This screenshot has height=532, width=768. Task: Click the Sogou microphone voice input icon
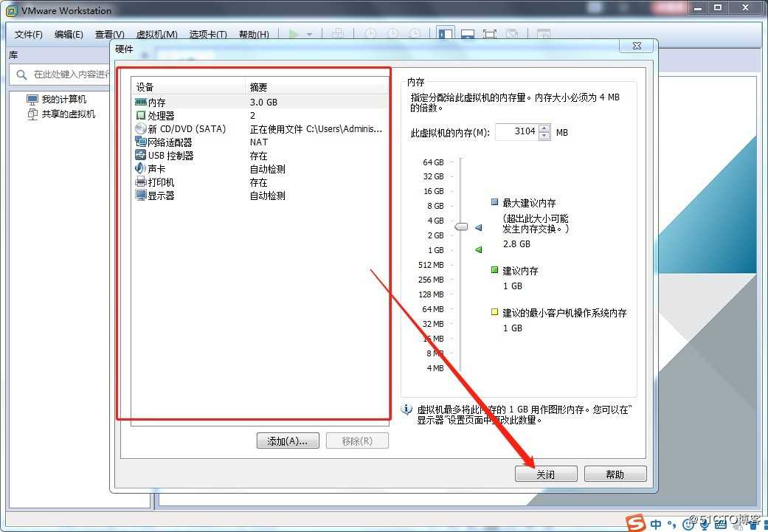pos(704,524)
